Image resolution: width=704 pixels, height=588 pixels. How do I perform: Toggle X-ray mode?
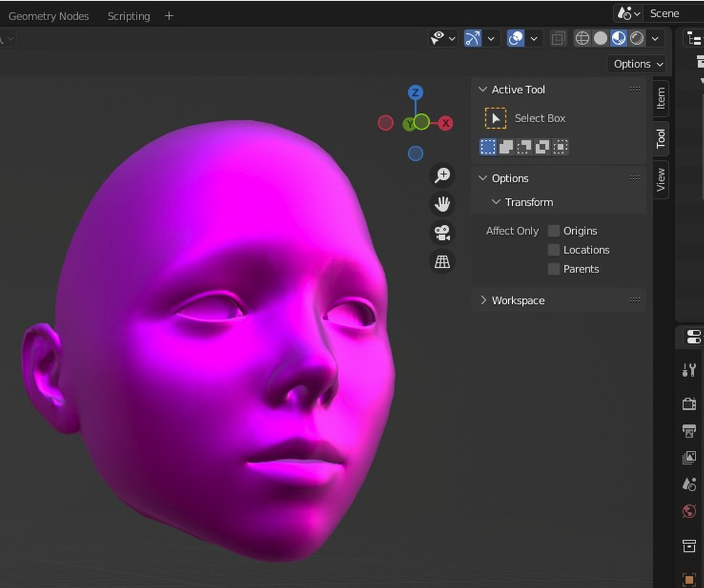tap(558, 39)
